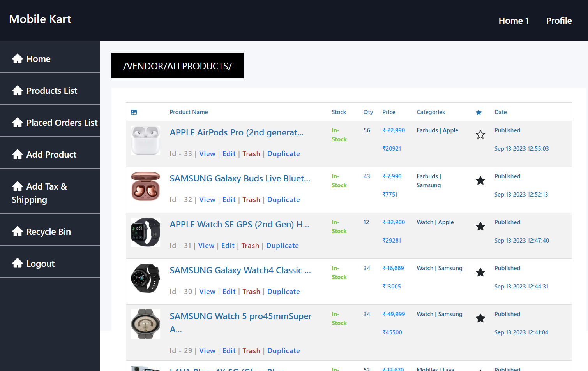
Task: Sort by the Price column header
Action: pos(388,112)
